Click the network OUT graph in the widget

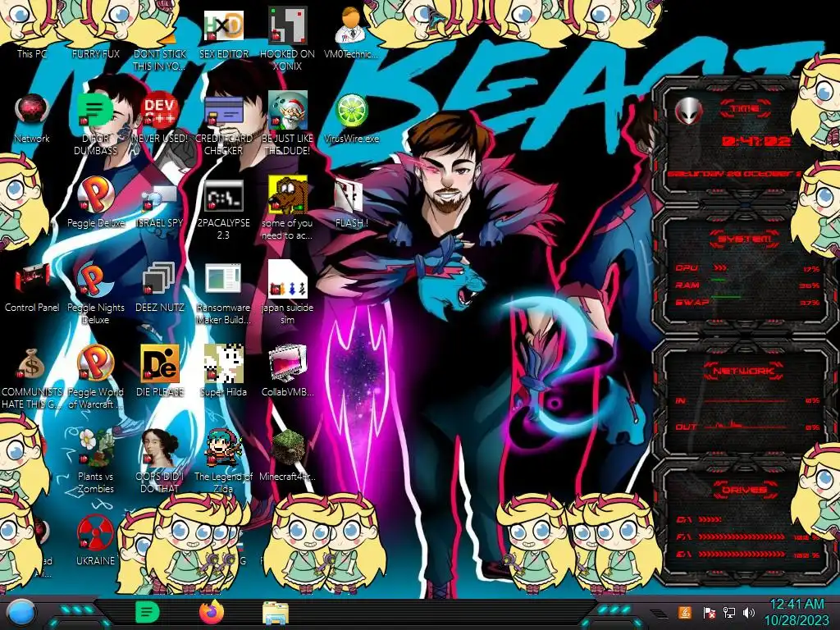click(746, 426)
